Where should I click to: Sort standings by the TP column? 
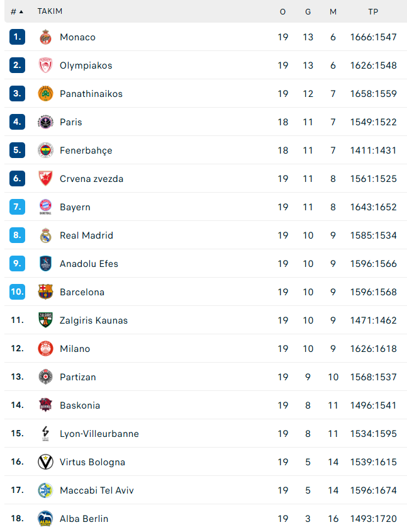click(x=373, y=12)
